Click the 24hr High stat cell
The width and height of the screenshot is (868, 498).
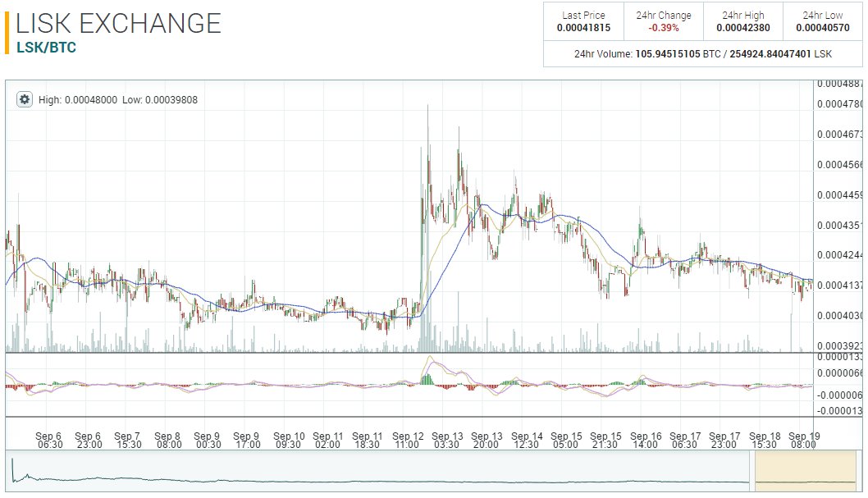742,21
